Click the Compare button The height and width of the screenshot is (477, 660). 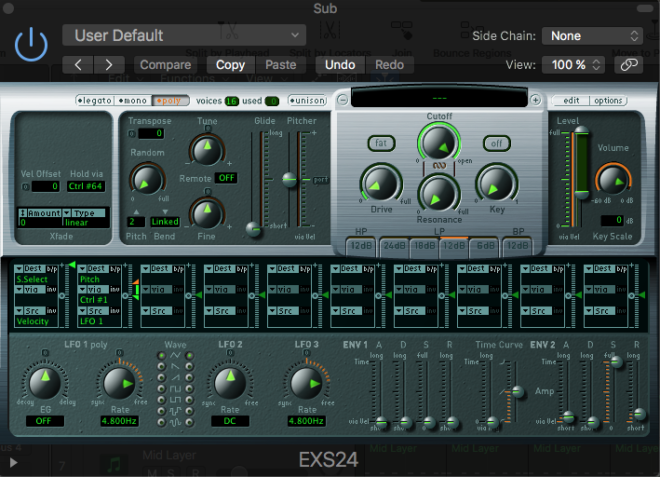pyautogui.click(x=165, y=65)
